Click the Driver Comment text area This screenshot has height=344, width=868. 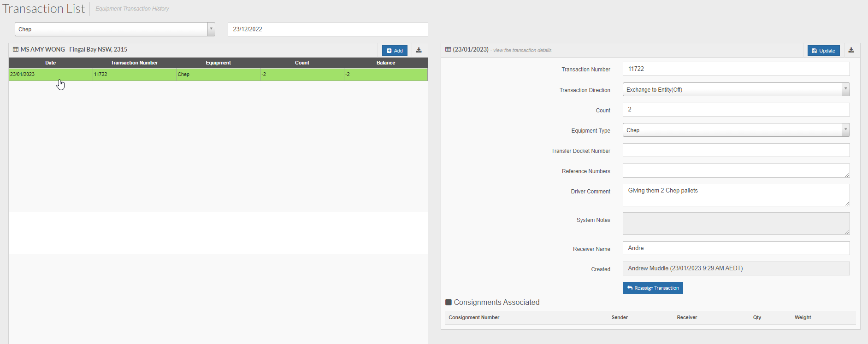point(736,195)
